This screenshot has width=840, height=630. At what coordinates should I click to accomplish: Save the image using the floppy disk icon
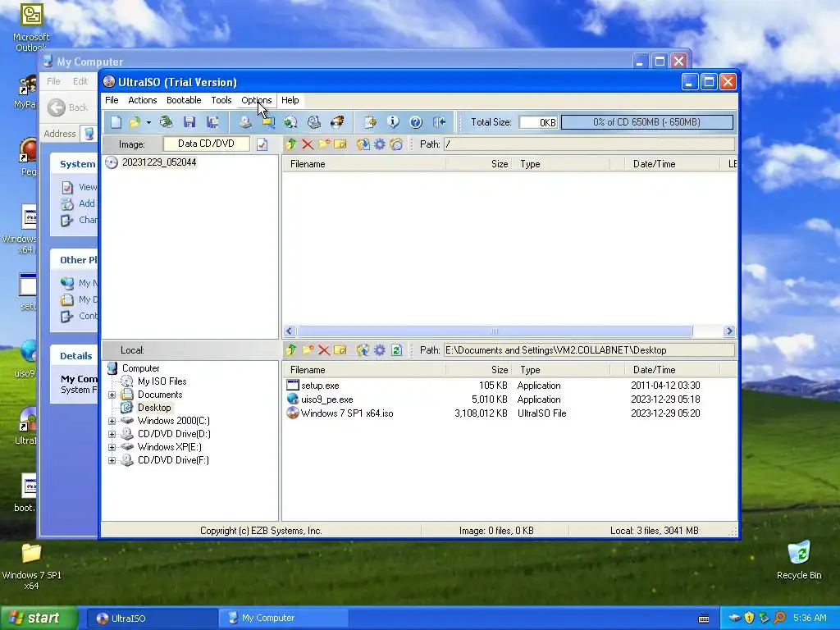point(189,122)
